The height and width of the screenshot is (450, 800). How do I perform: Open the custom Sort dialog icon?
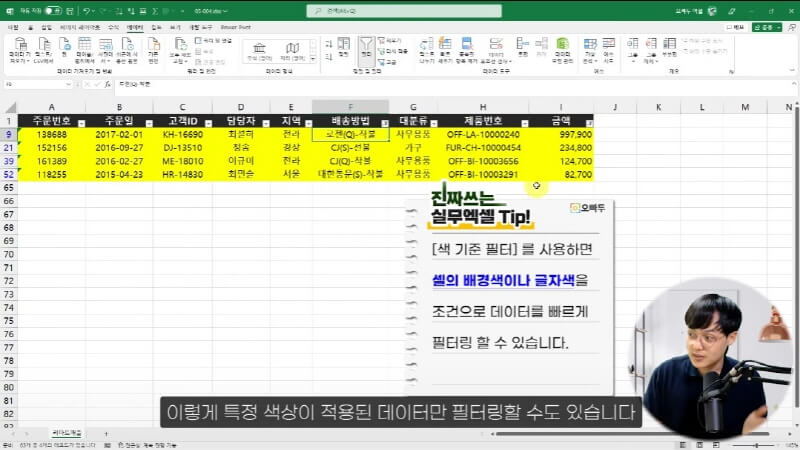[344, 47]
